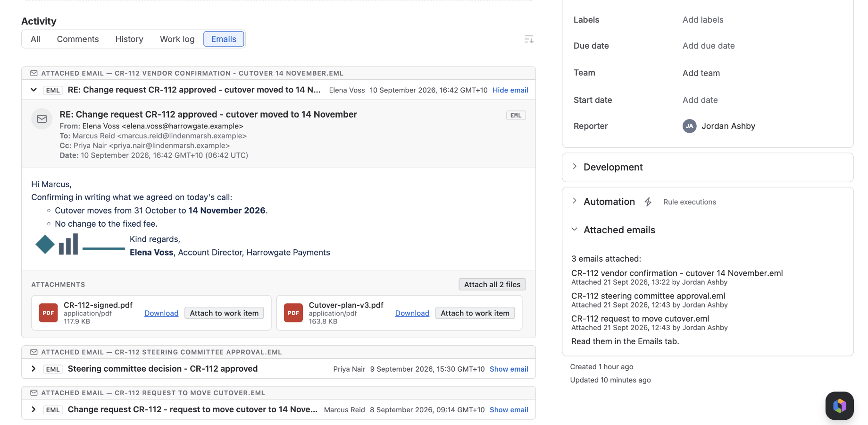Click Add team field
Screen dimensions: 868x425
[x=701, y=73]
